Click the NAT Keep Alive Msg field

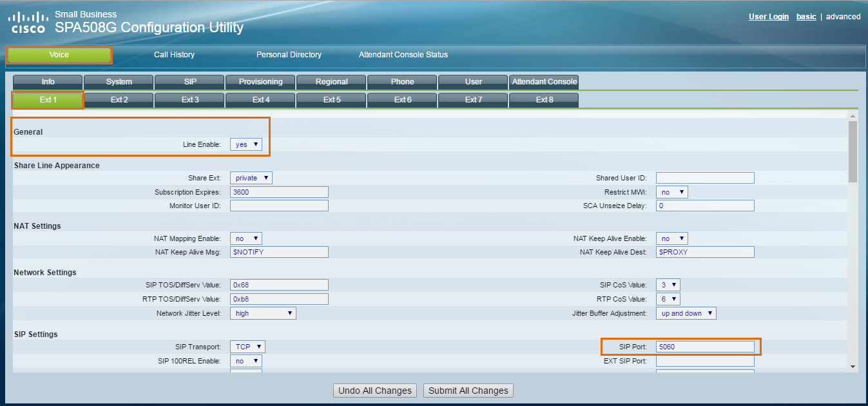click(x=279, y=252)
